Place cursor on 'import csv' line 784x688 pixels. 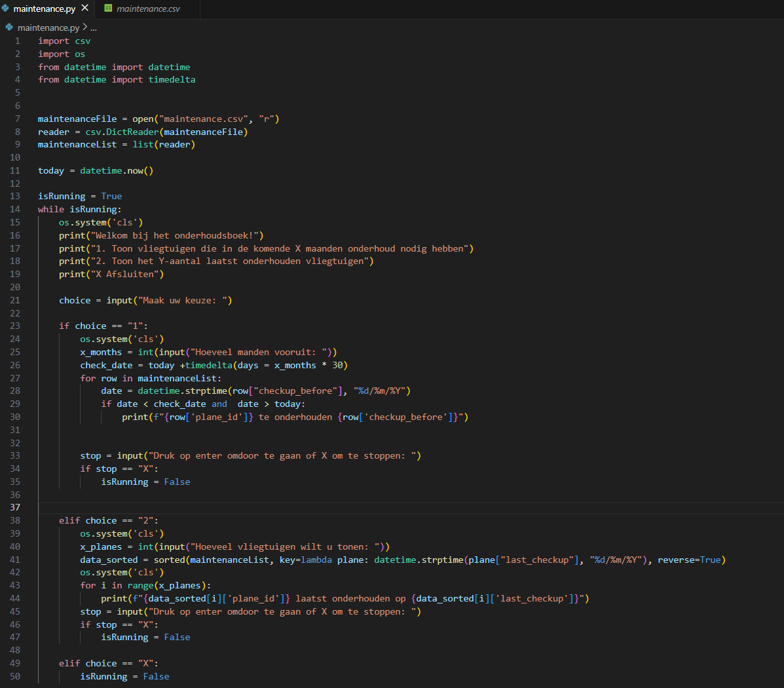pyautogui.click(x=64, y=41)
